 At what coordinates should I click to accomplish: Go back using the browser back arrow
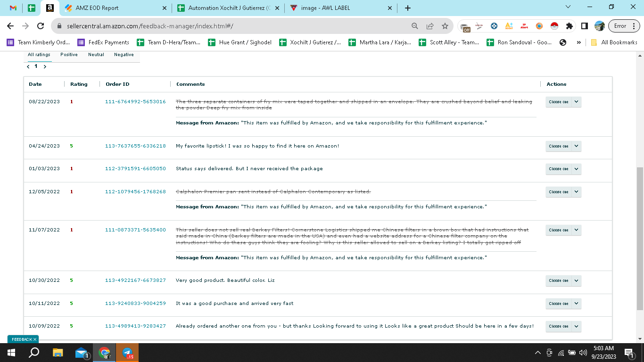pos(11,26)
